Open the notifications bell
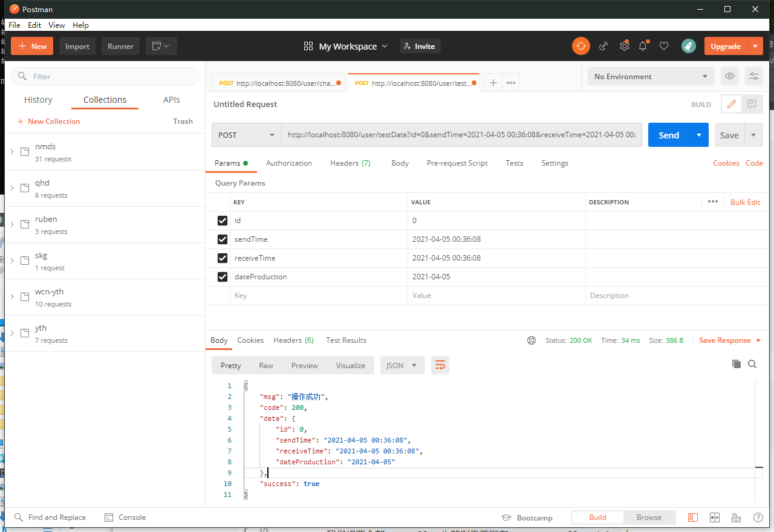Viewport: 774px width, 532px height. (x=643, y=46)
